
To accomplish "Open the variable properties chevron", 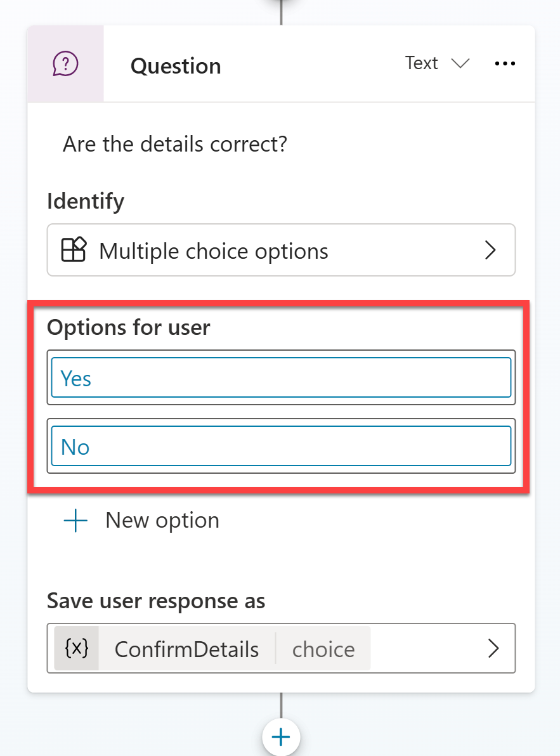I will 493,648.
